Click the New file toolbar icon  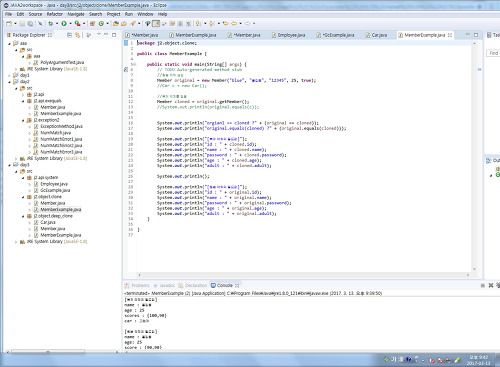tap(9, 23)
